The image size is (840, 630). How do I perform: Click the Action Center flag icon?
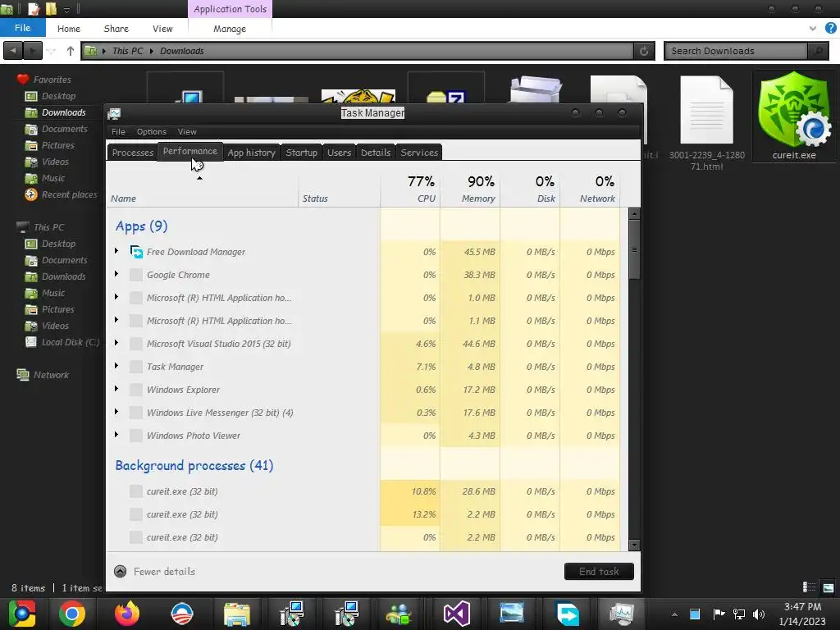point(719,614)
